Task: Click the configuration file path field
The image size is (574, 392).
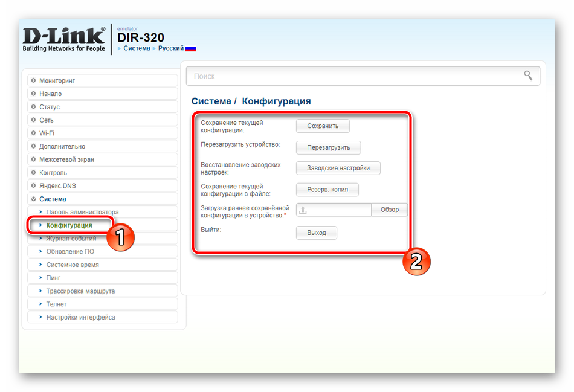Action: coord(334,210)
